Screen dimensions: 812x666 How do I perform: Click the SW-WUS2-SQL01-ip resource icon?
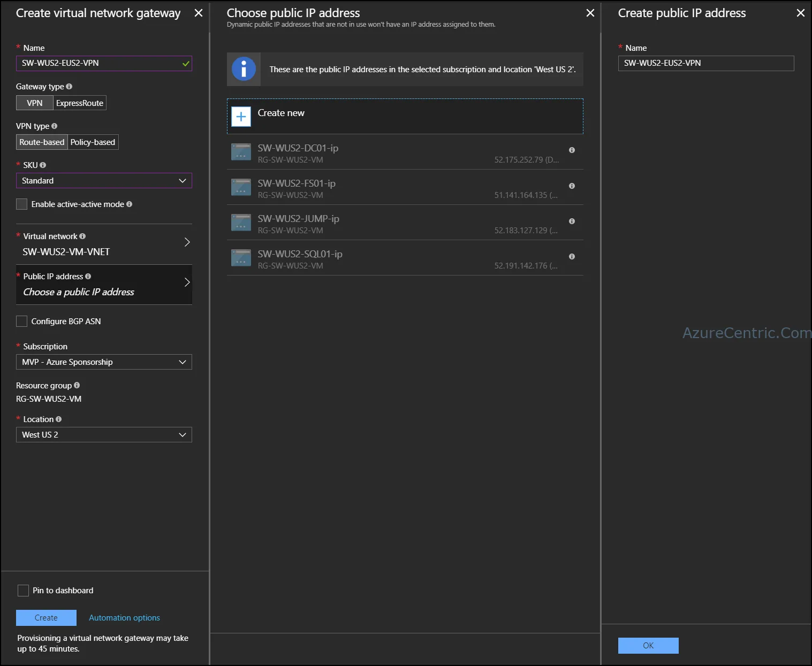(x=241, y=258)
